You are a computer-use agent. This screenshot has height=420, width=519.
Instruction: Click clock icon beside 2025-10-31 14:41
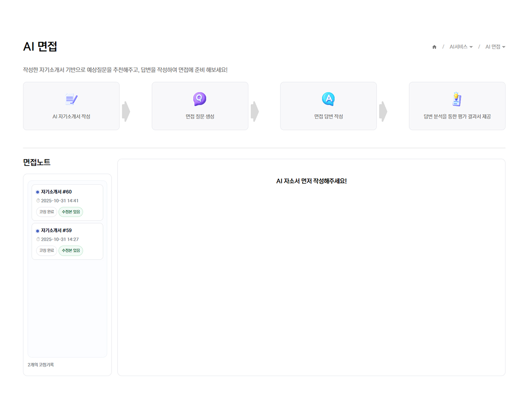click(x=38, y=201)
